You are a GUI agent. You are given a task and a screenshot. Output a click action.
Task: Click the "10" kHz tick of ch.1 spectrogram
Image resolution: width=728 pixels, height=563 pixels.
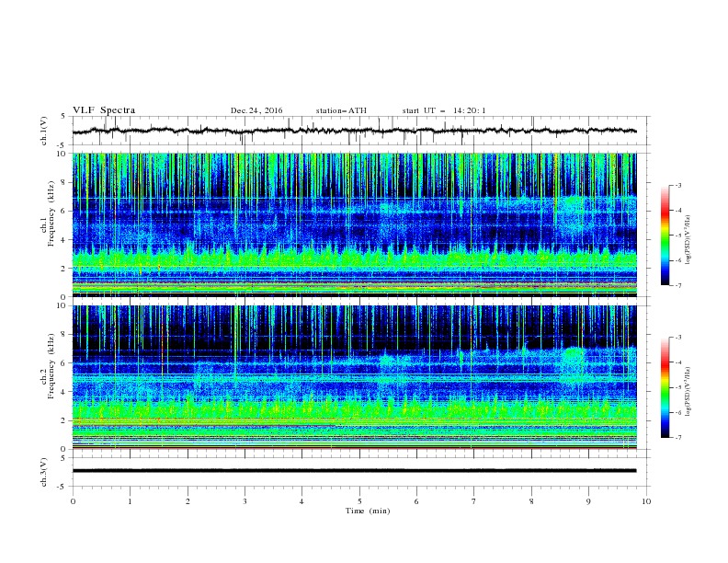click(x=62, y=154)
